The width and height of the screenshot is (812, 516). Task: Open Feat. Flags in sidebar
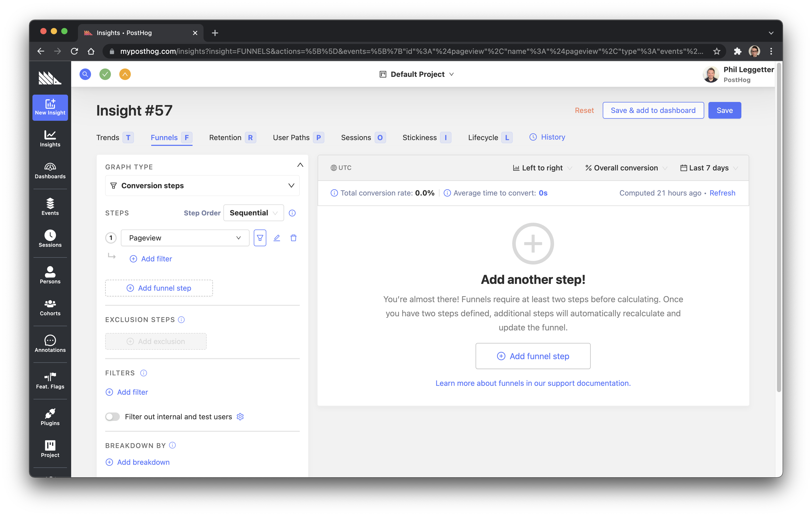50,381
